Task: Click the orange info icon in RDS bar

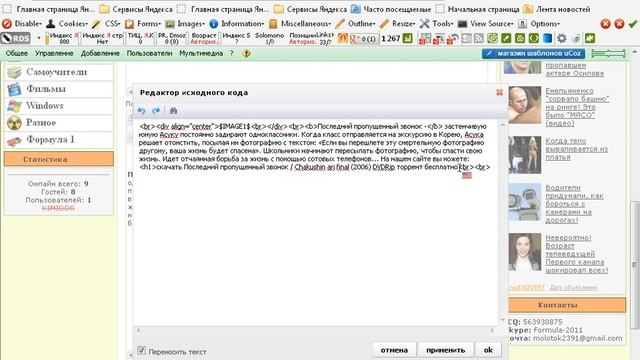Action: [343, 38]
